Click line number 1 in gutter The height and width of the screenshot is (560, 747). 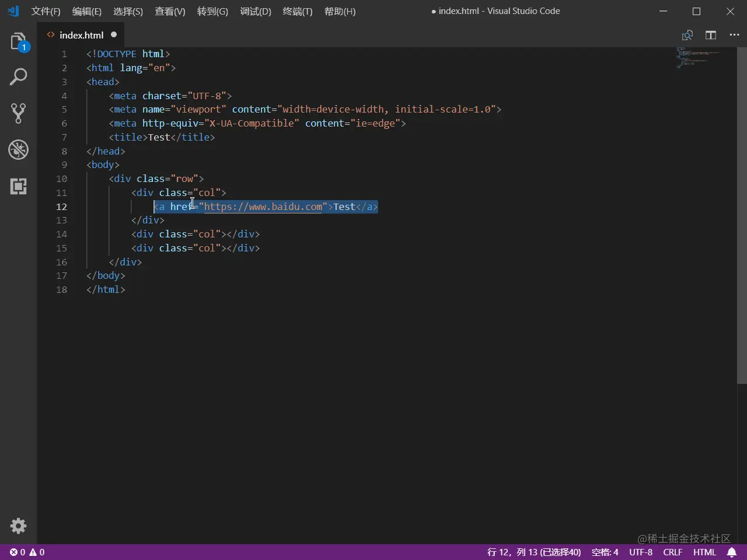pos(64,54)
